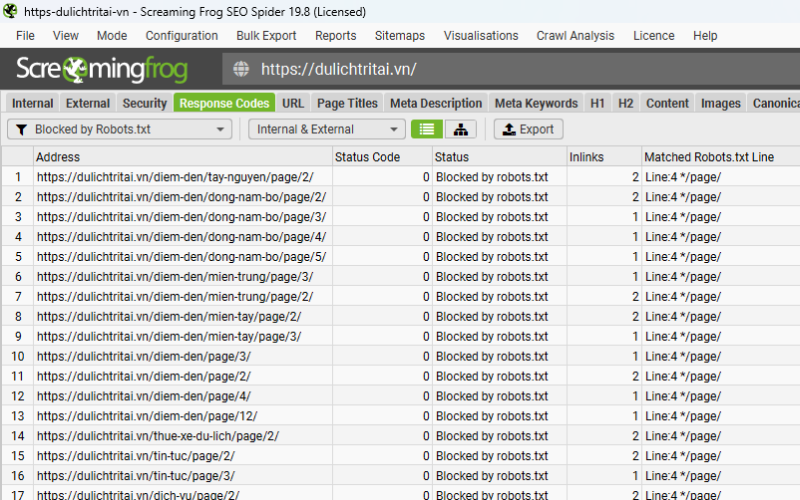Switch to the Images tab
The image size is (800, 500).
721,103
